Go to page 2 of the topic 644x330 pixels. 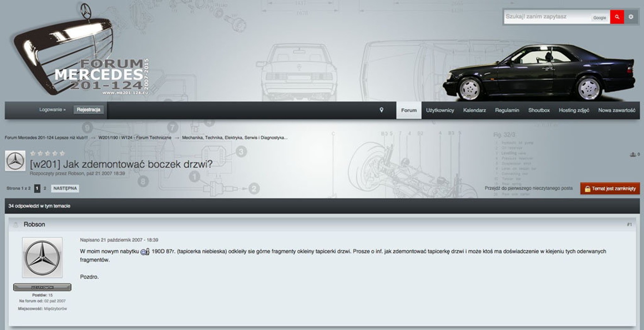click(x=45, y=188)
